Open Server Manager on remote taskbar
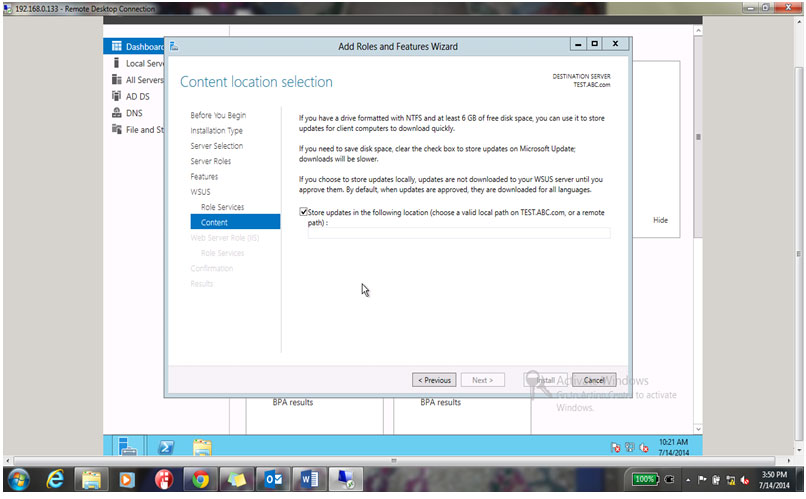The image size is (806, 499). pos(126,446)
